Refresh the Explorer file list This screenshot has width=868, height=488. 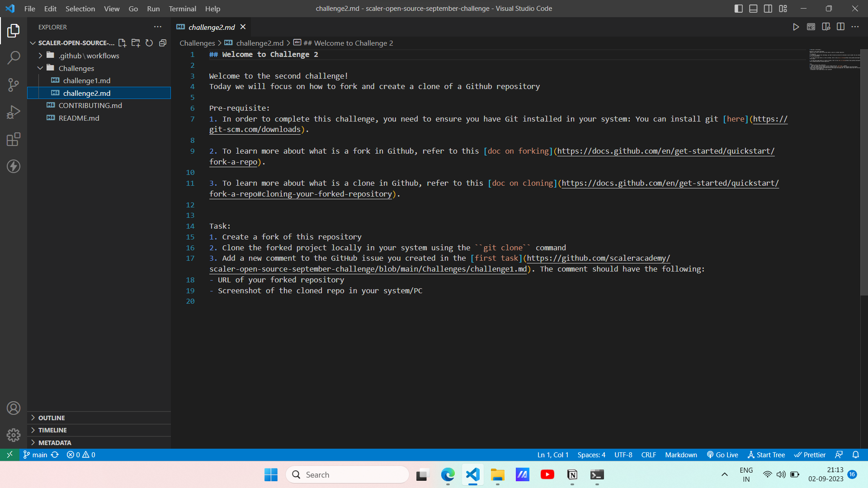point(149,43)
